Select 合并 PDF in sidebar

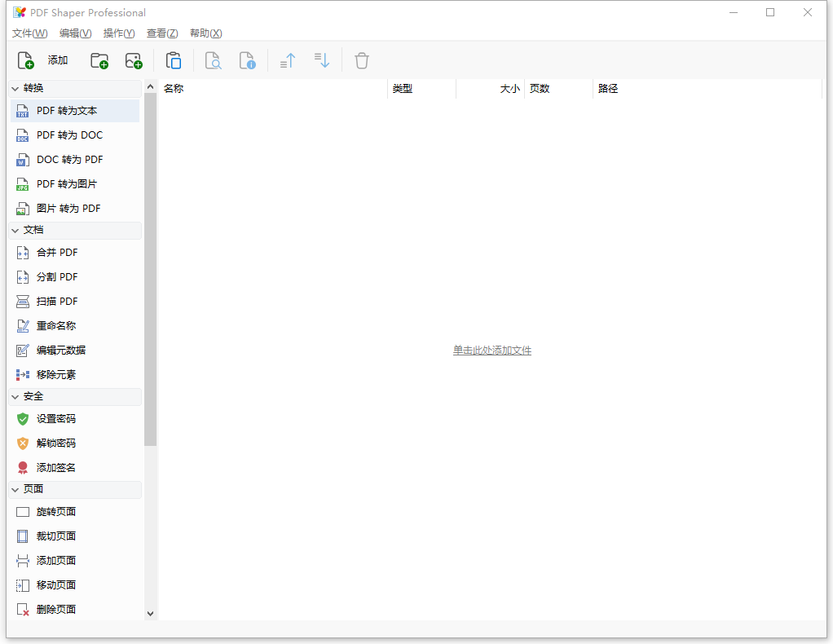point(57,253)
